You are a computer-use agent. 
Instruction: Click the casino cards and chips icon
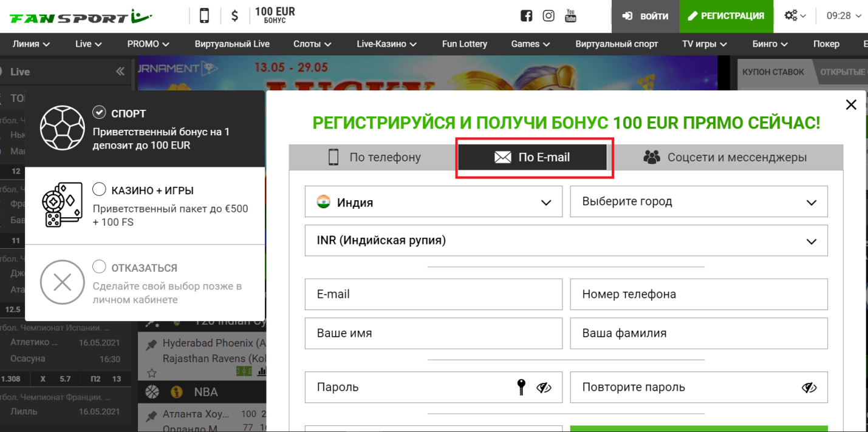[62, 205]
